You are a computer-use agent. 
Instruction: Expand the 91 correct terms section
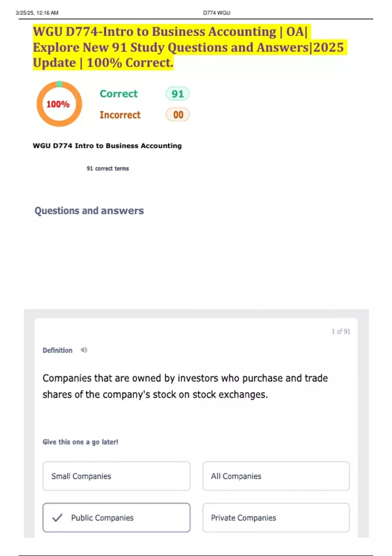click(108, 168)
